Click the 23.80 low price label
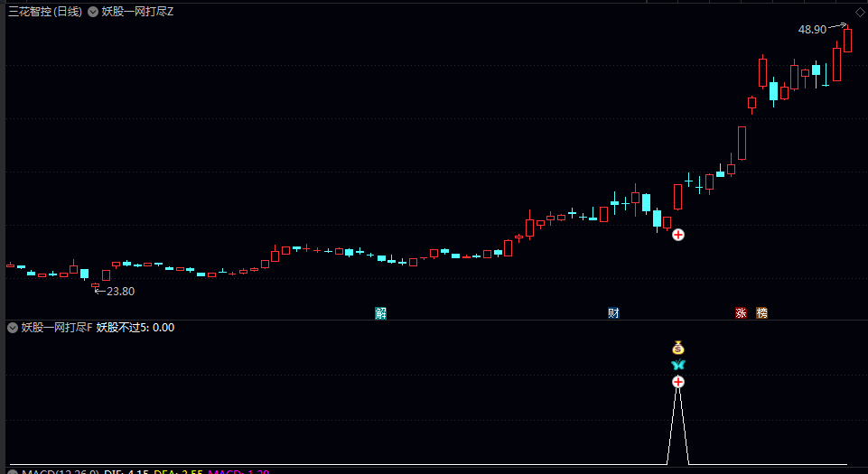Screen dimensions: 868x474 pyautogui.click(x=120, y=292)
